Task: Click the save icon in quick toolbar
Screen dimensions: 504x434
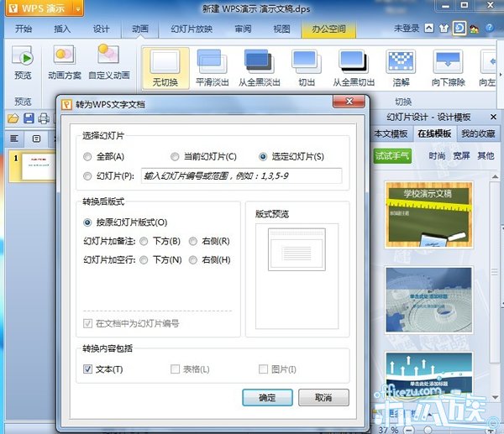Action: click(29, 118)
